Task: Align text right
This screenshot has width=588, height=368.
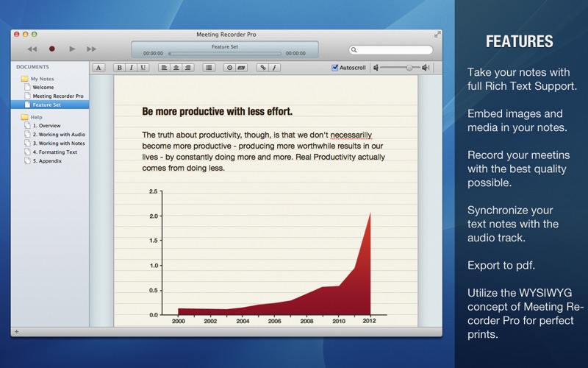Action: 188,68
